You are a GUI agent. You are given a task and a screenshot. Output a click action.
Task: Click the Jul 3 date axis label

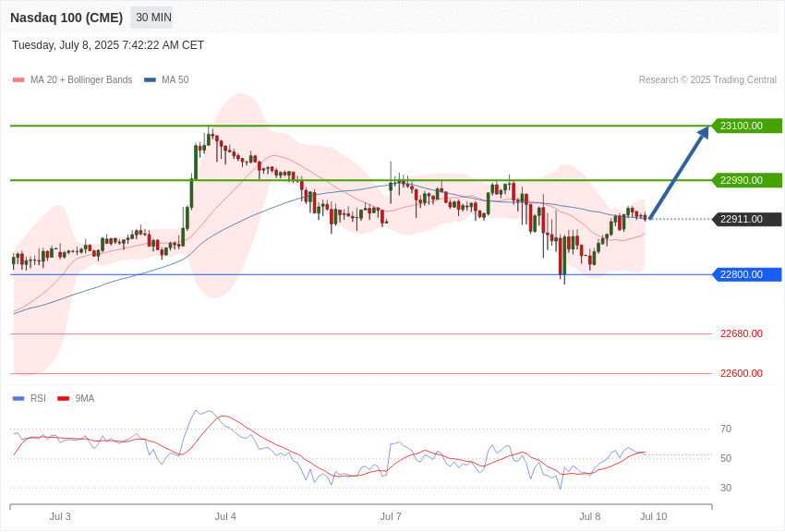click(60, 516)
